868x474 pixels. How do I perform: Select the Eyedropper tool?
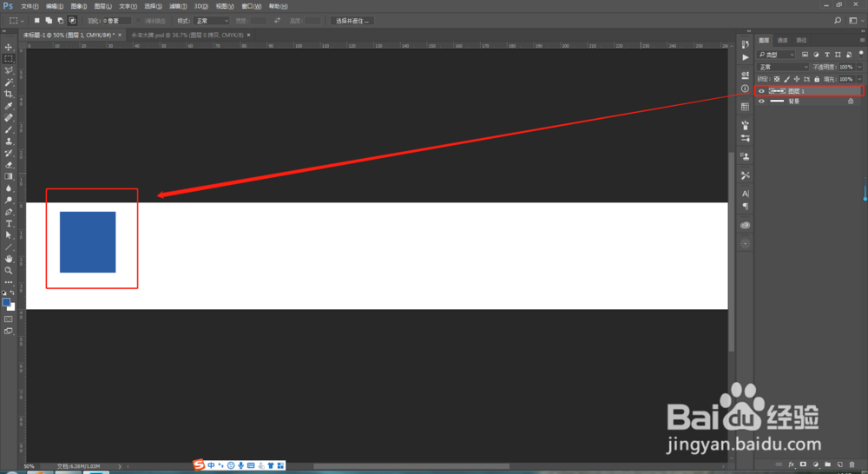pyautogui.click(x=9, y=106)
